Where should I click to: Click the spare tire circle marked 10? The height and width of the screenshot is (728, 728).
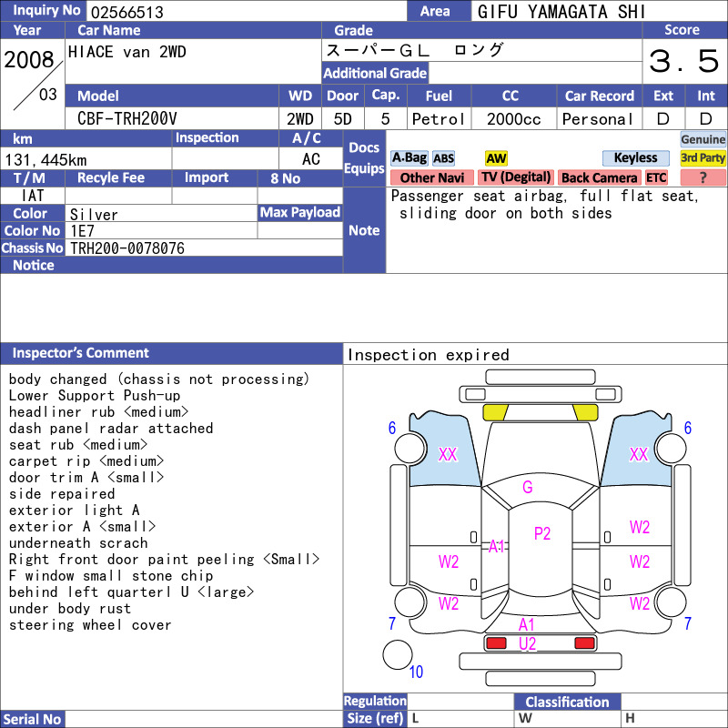(x=398, y=654)
